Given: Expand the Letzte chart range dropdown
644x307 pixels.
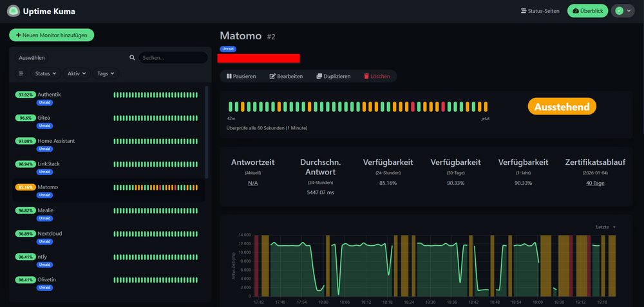Looking at the screenshot, I should pyautogui.click(x=606, y=227).
